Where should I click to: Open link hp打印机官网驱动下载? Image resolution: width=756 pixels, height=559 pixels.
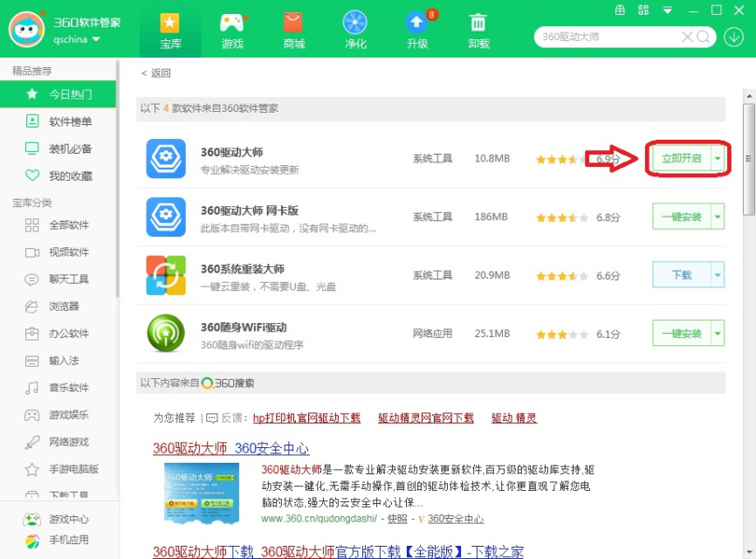[306, 418]
